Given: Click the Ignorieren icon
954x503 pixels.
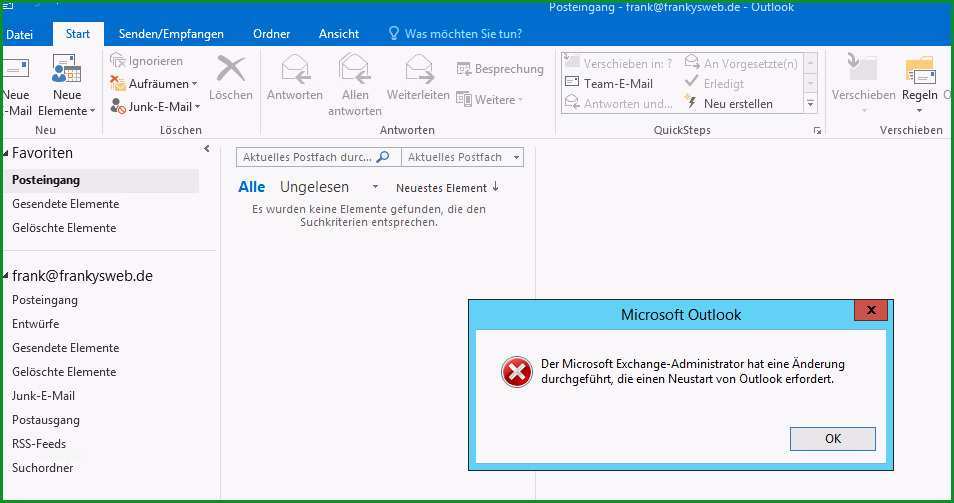Looking at the screenshot, I should (117, 61).
